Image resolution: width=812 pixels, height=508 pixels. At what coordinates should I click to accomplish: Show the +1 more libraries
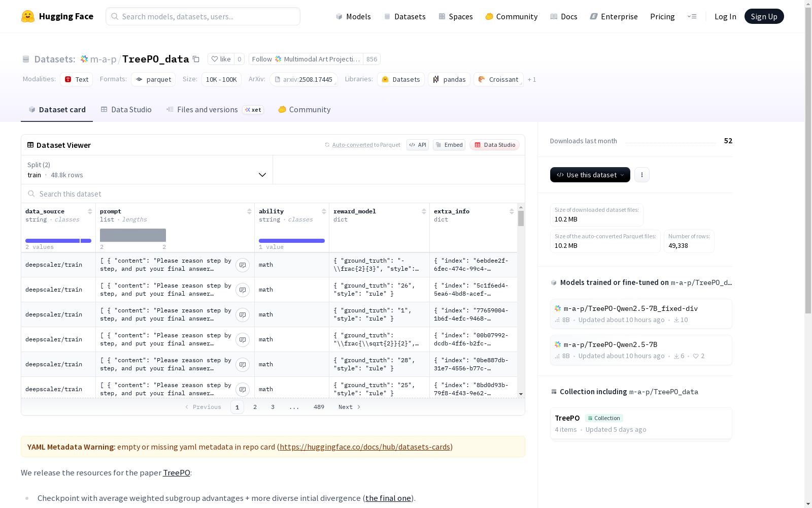(x=532, y=79)
